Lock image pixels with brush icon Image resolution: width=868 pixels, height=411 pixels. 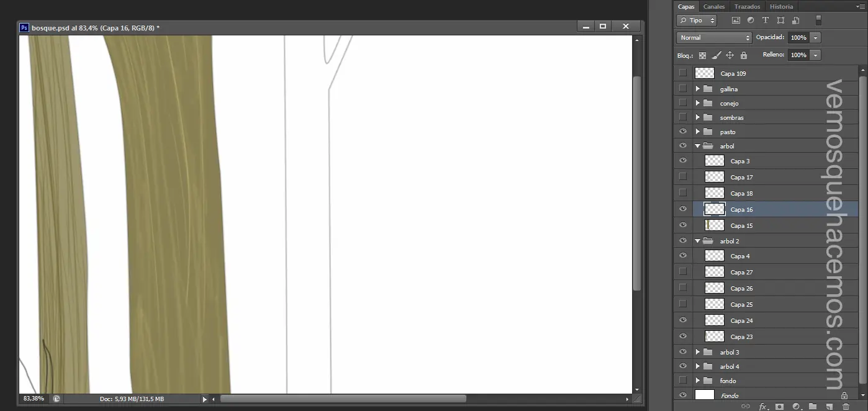(716, 55)
